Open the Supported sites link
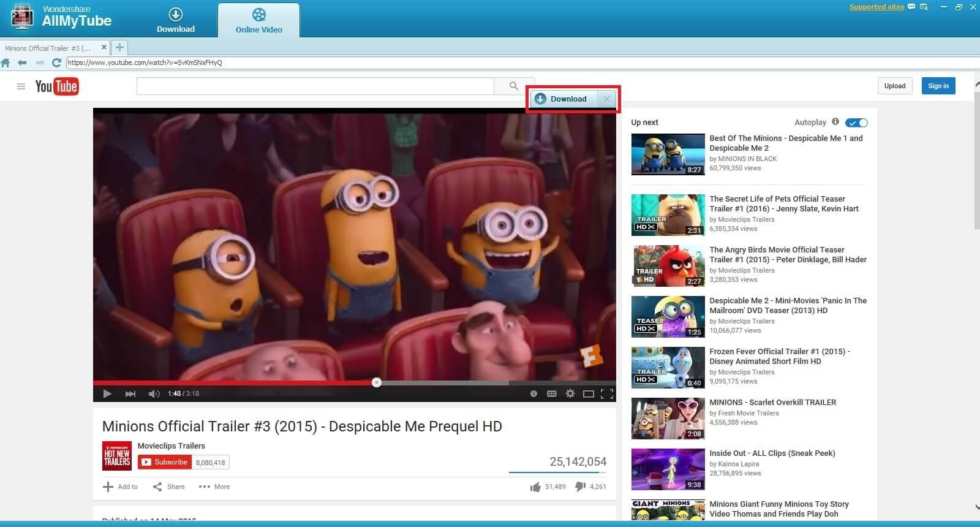The width and height of the screenshot is (980, 527). (876, 7)
